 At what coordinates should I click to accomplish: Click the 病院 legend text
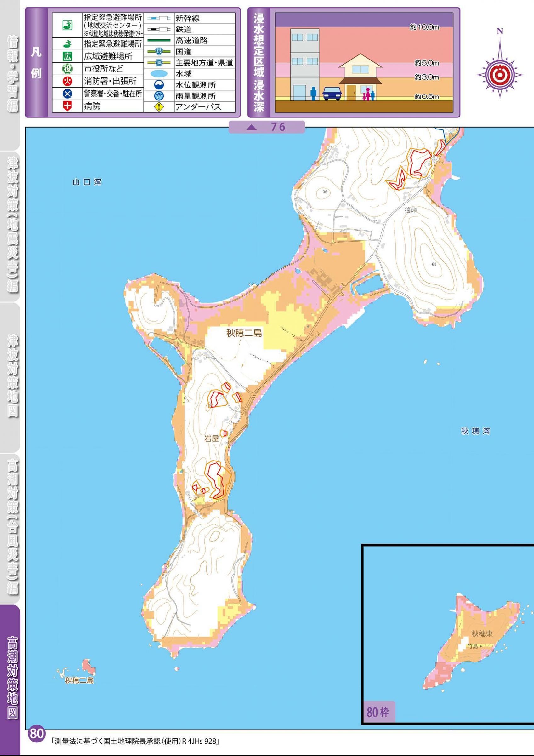coord(92,106)
